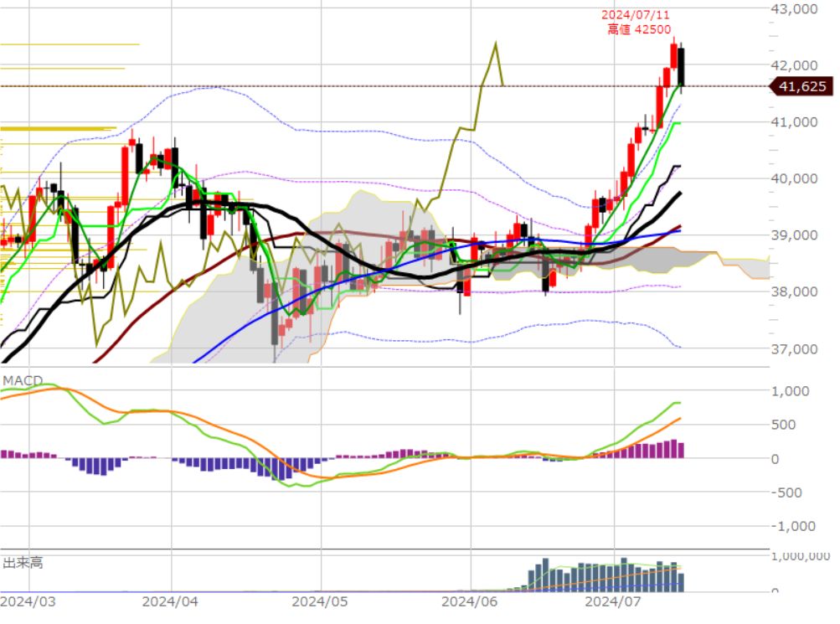Viewport: 840px width, 624px height.
Task: Select the 2024/06 date axis label
Action: 469,601
